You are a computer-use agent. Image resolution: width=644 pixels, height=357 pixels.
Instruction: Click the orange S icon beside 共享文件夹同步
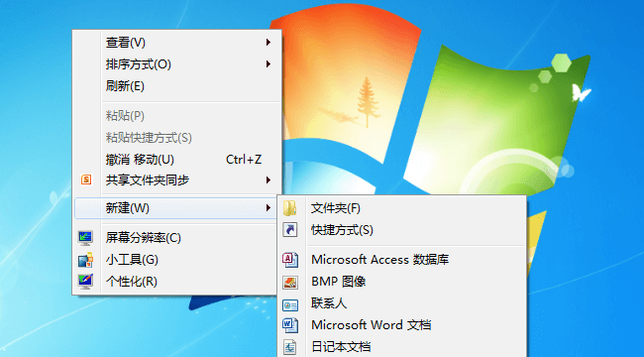point(86,179)
